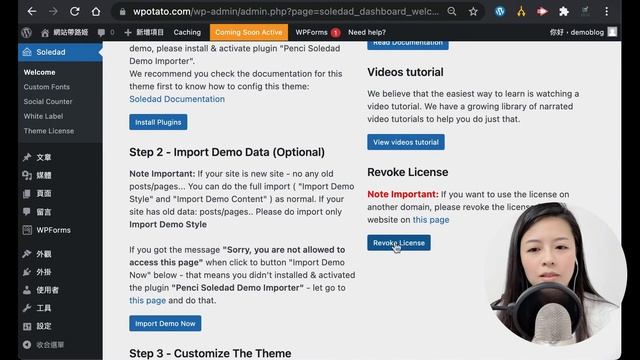Screen dimensions: 640x360
Task: Click the Read Documentation button
Action: tap(408, 45)
